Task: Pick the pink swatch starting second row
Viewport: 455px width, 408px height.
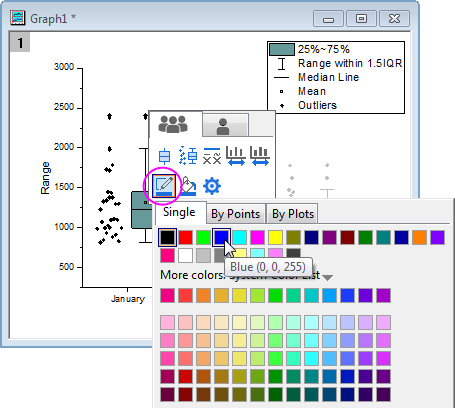Action: pos(167,255)
